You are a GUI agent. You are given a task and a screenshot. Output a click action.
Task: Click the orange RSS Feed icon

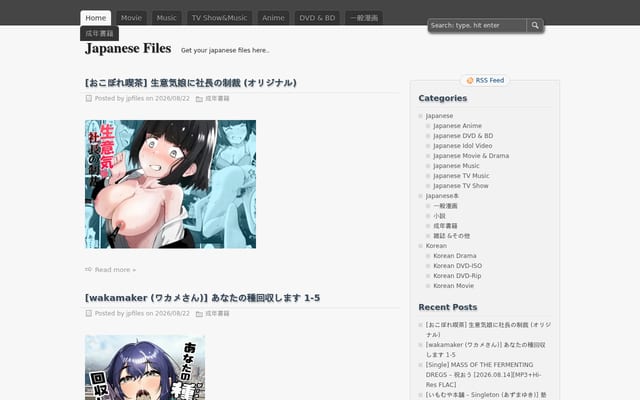click(470, 80)
